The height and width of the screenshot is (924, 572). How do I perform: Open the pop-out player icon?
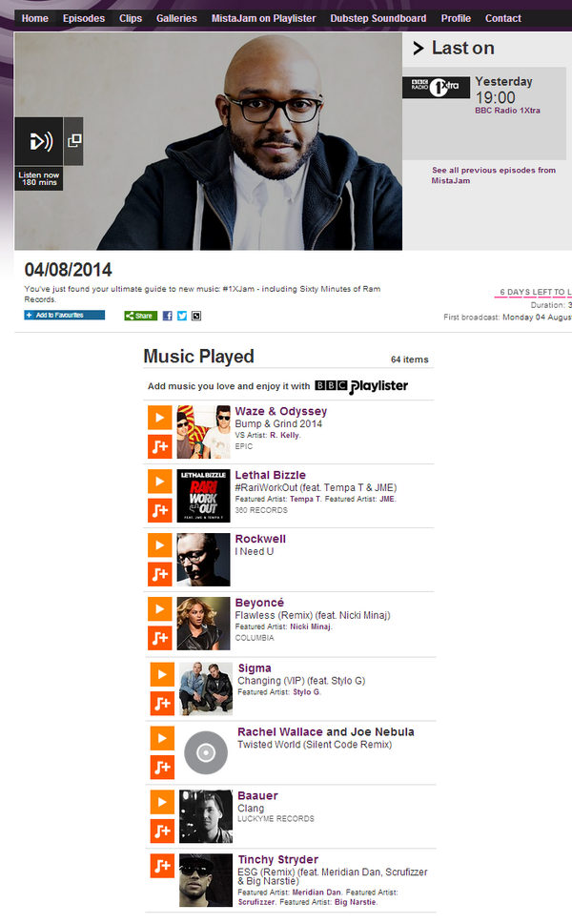click(74, 141)
